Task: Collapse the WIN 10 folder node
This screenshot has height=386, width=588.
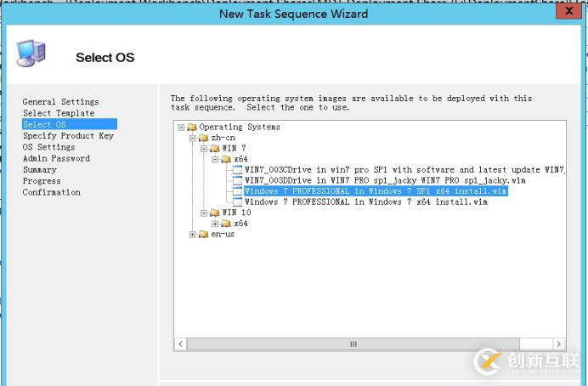Action: 204,213
